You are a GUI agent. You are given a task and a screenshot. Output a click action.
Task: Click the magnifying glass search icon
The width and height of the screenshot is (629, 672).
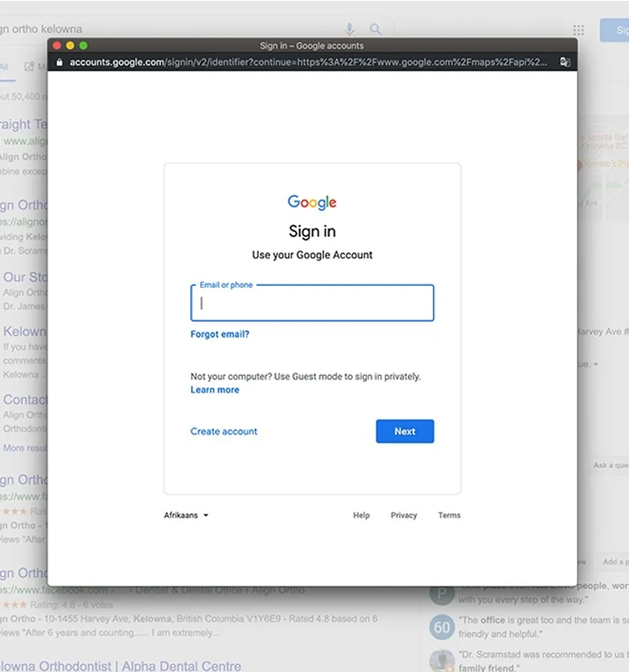(x=375, y=29)
